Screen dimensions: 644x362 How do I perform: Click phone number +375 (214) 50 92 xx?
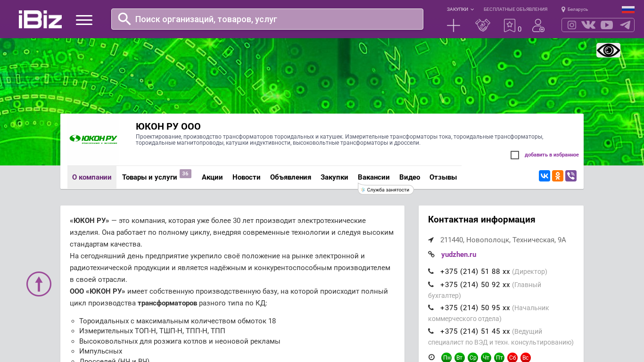click(x=475, y=285)
